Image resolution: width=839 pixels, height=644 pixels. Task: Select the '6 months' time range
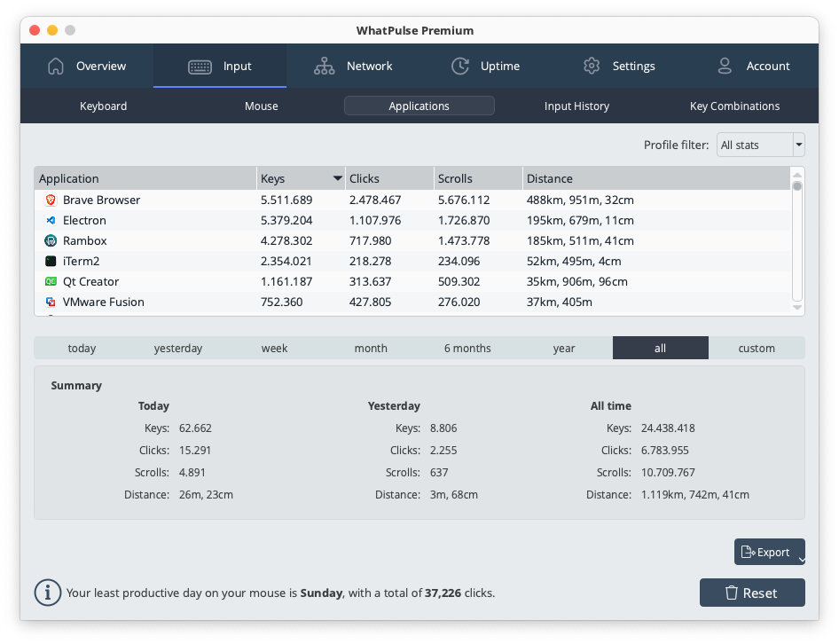(467, 349)
